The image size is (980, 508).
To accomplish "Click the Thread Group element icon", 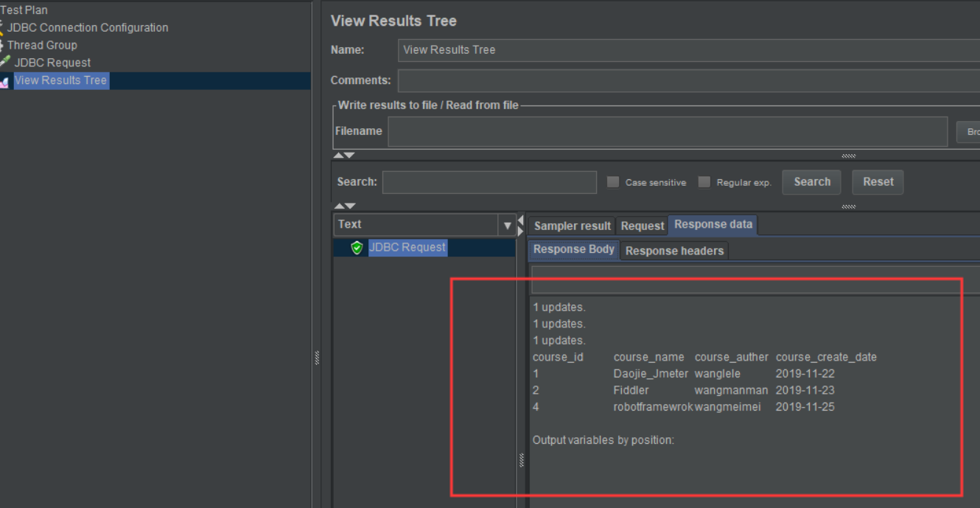I will (x=2, y=46).
